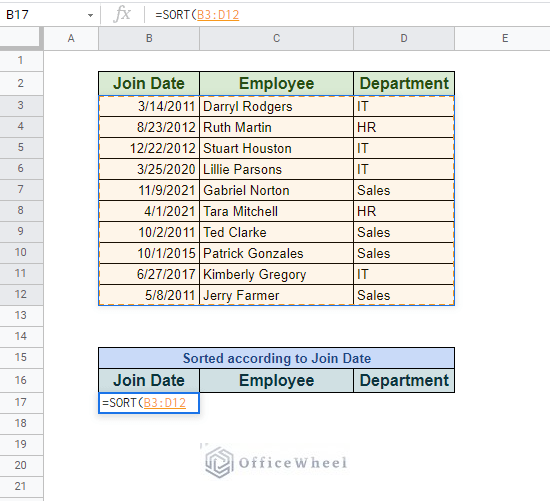Click the 8/23/2012 join date cell
This screenshot has width=550, height=501.
tap(149, 127)
